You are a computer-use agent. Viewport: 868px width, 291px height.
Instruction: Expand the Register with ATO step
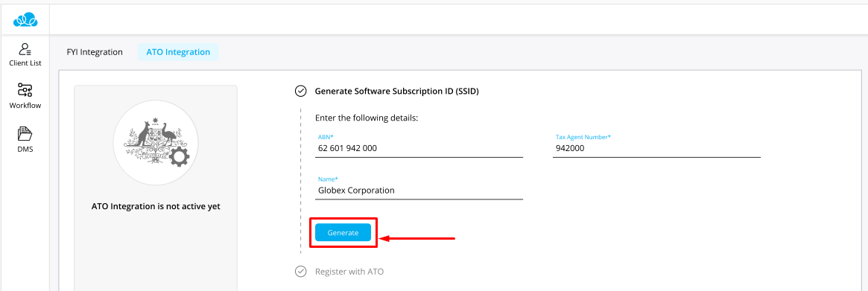(349, 272)
